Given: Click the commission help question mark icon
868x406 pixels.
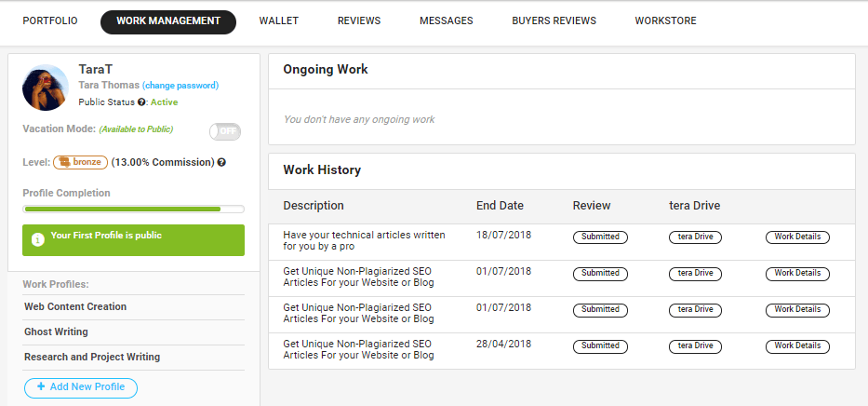Looking at the screenshot, I should [221, 162].
